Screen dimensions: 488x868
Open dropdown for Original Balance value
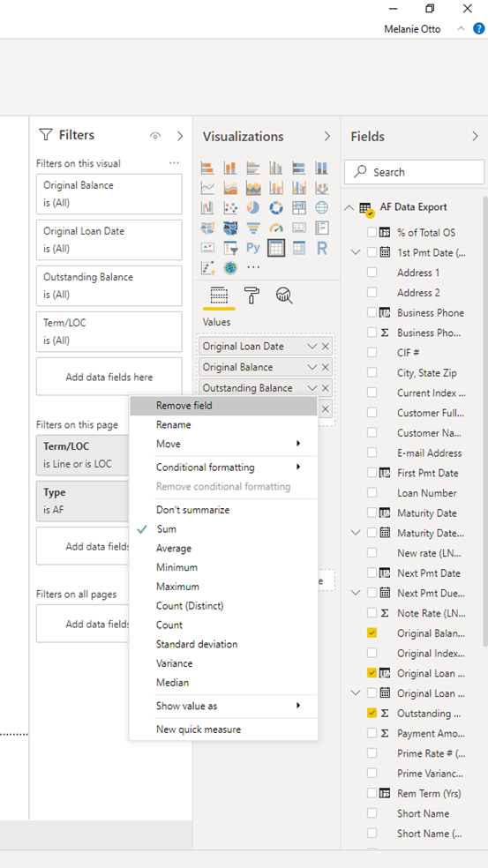[x=312, y=367]
